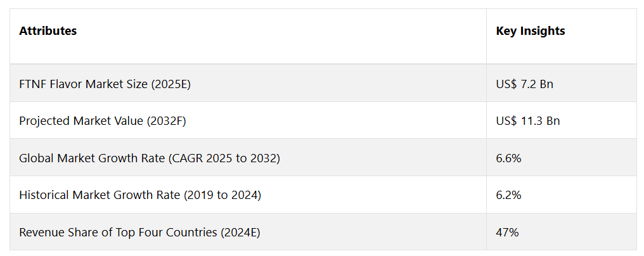Click the Historical Market Growth Rate row label

pyautogui.click(x=140, y=195)
